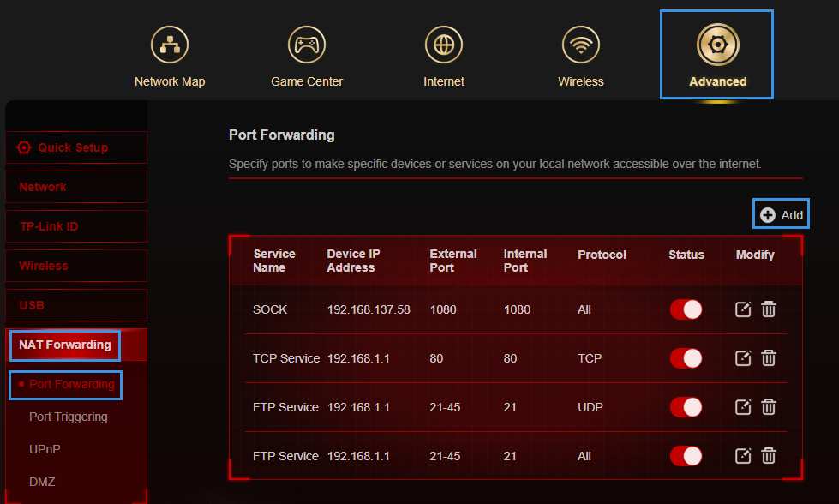
Task: Select the Advanced tab icon
Action: [716, 44]
